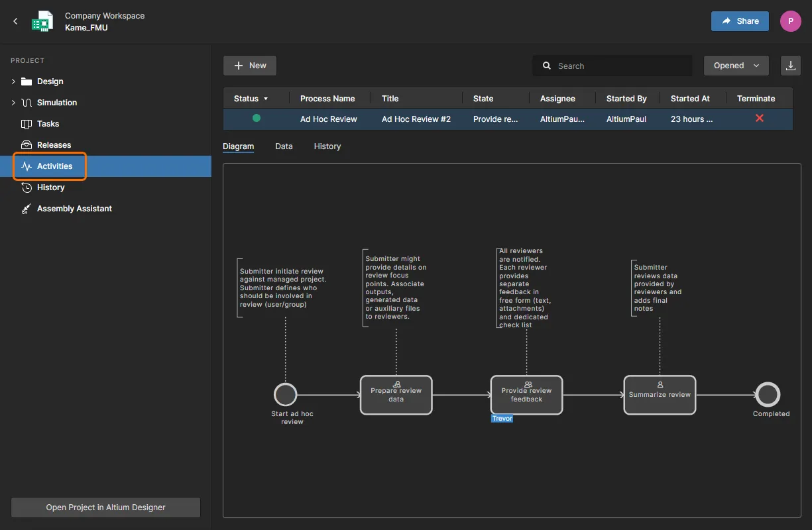Open the user avatar P menu
This screenshot has height=530, width=812.
(x=790, y=21)
